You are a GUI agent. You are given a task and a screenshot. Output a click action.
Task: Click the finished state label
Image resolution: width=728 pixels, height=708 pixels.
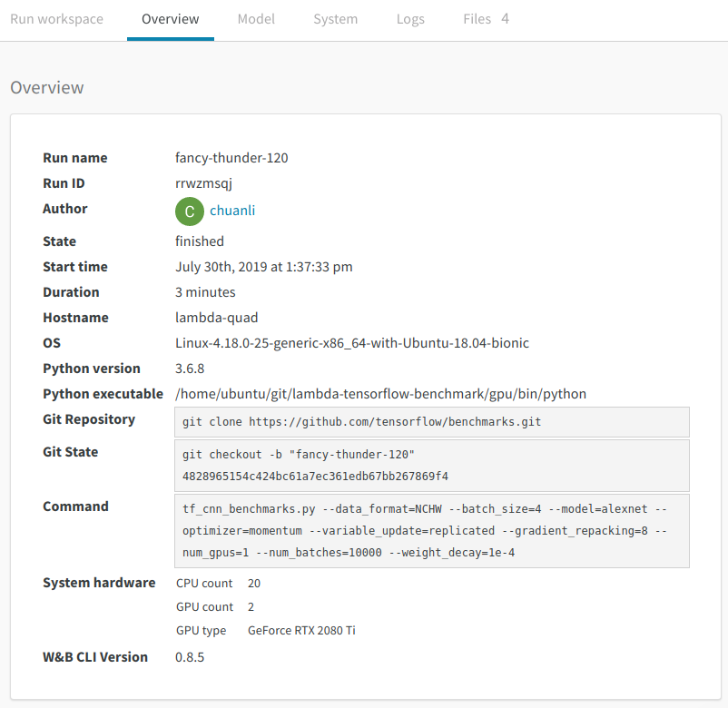click(198, 241)
